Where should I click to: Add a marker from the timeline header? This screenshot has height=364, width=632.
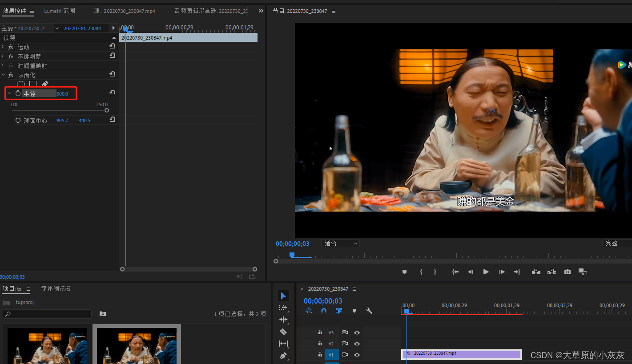(x=354, y=311)
